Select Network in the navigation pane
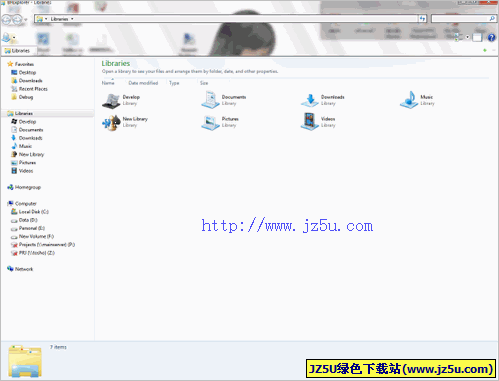 click(x=24, y=269)
